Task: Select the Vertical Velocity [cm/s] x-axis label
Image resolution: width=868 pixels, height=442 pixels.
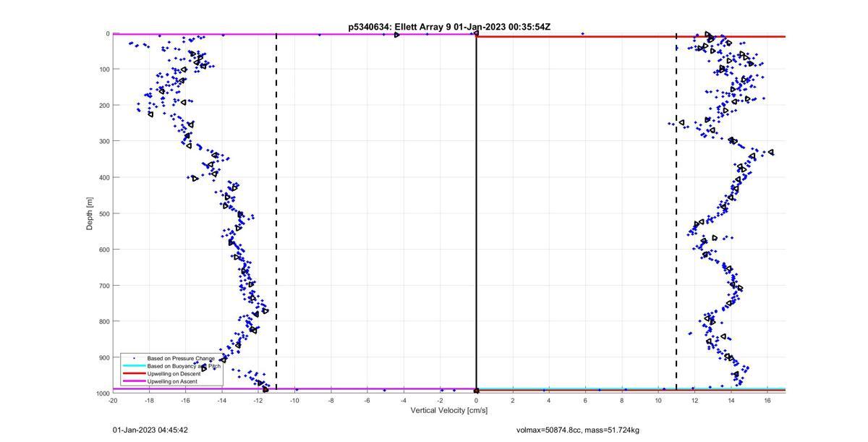Action: (x=449, y=410)
